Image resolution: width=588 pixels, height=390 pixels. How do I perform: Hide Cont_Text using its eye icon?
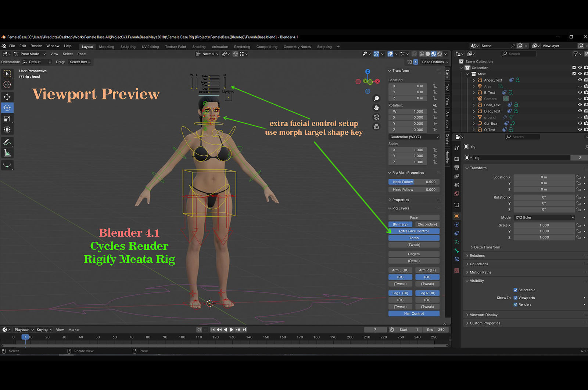(580, 105)
